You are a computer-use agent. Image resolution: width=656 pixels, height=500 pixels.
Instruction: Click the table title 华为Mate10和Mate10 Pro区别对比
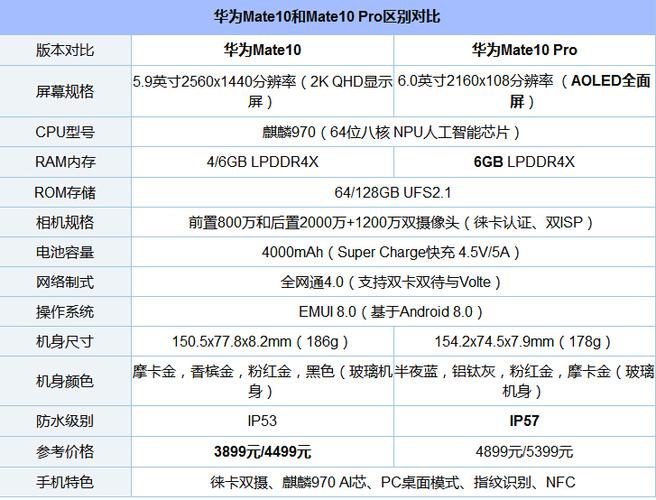coord(327,17)
